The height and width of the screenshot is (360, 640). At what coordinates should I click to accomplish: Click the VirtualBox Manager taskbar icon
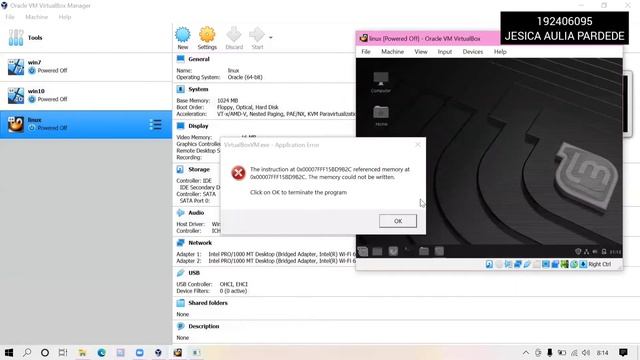tap(158, 353)
